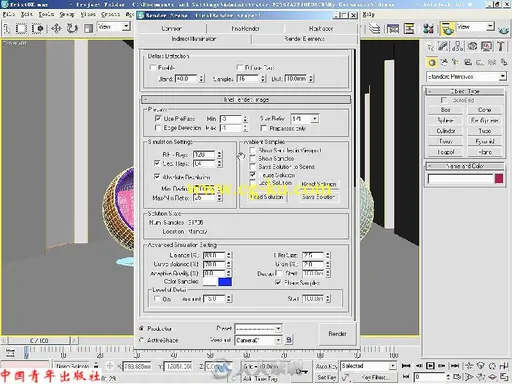
Task: Click the Render Scene teapot icon
Action: (447, 29)
